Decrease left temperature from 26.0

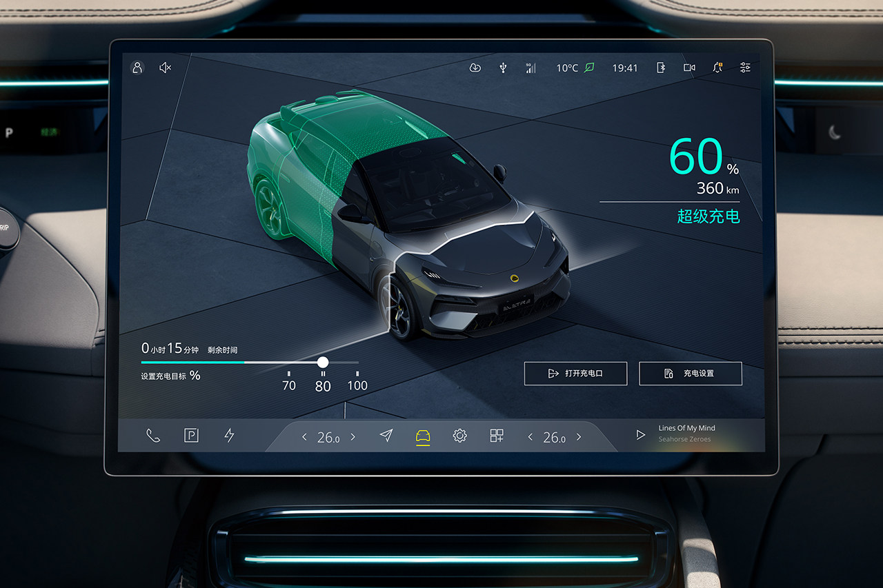coord(304,437)
